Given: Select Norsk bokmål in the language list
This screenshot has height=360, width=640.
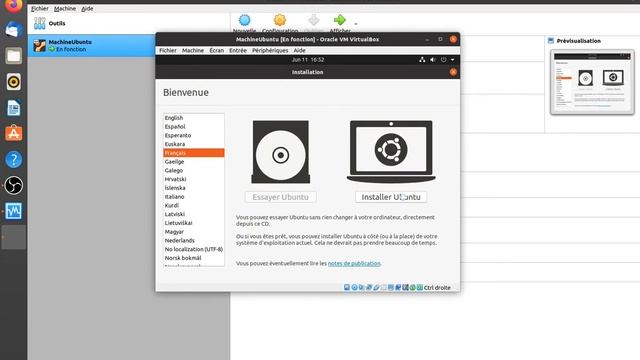Looking at the screenshot, I should pos(193,258).
